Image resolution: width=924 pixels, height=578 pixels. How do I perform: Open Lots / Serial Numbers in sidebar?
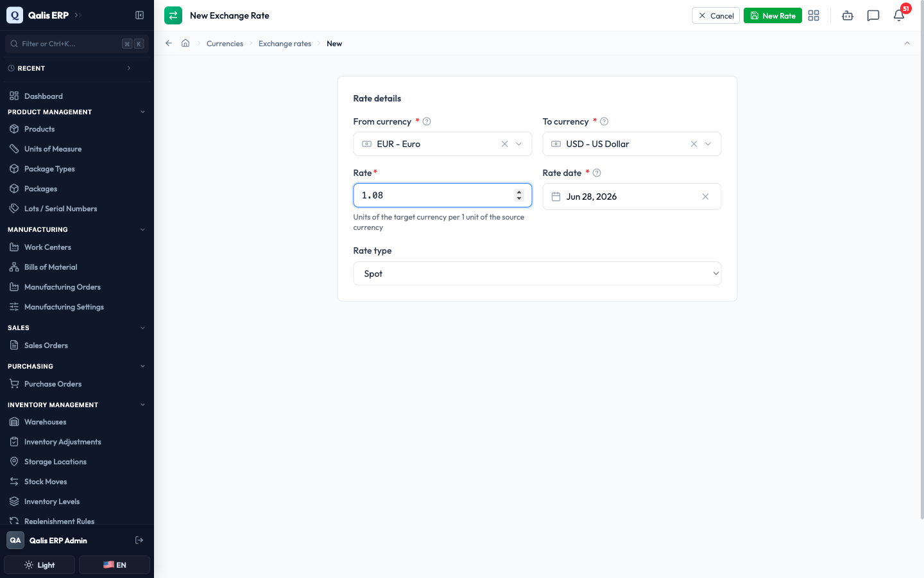click(77, 209)
